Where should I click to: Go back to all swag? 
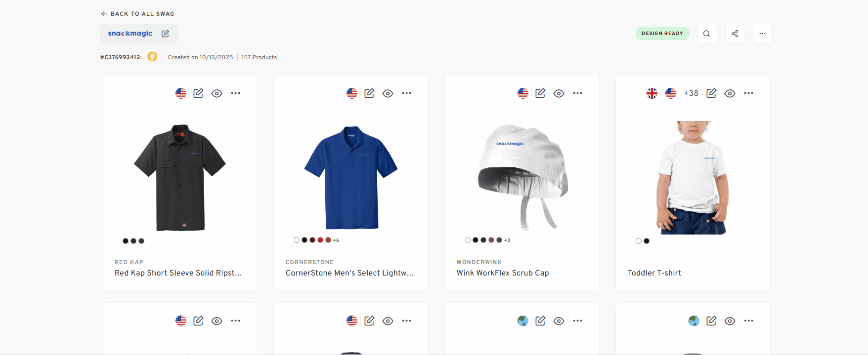tap(137, 14)
